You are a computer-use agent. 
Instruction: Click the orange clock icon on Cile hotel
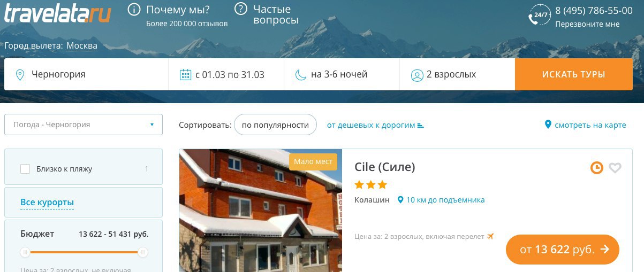[x=596, y=168]
